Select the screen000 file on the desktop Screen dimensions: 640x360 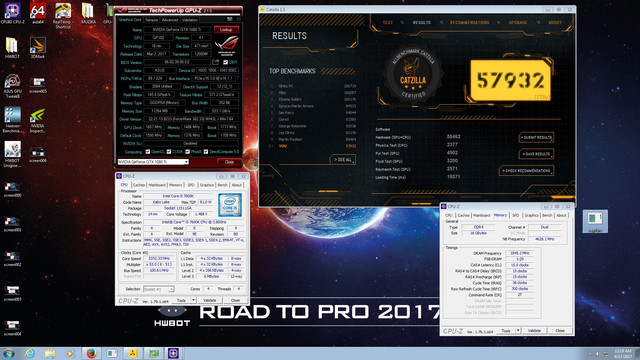point(12,190)
